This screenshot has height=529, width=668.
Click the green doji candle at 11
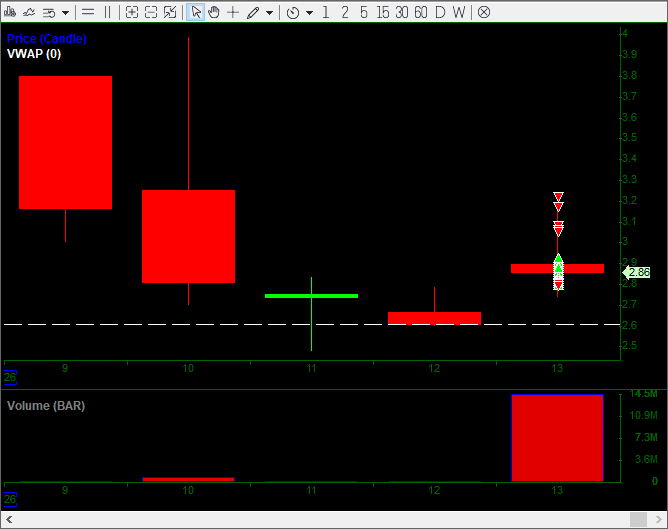(x=311, y=296)
